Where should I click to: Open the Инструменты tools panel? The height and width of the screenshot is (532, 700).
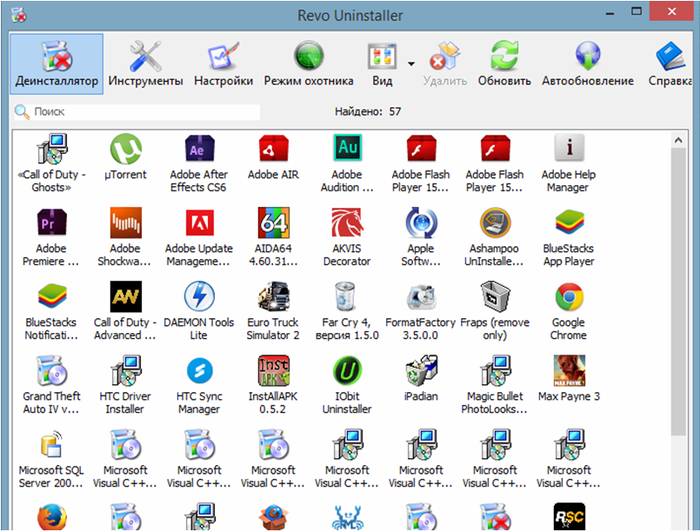(x=146, y=63)
